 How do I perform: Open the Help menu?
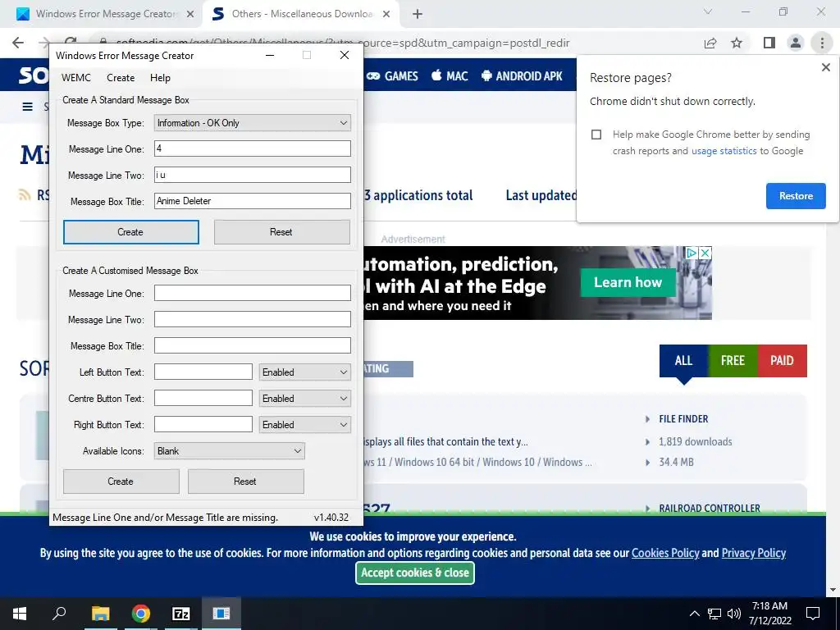[x=160, y=78]
